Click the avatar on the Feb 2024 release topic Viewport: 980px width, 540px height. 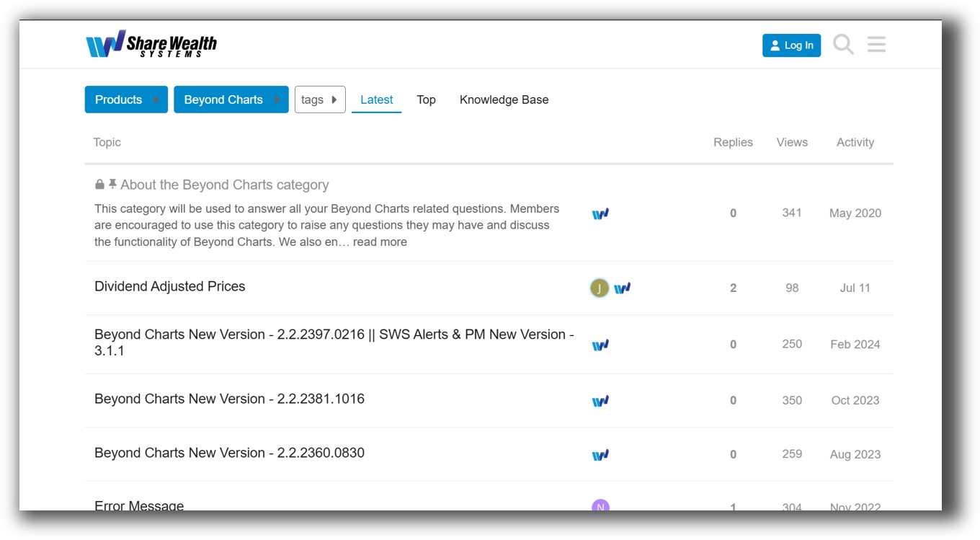(x=600, y=344)
